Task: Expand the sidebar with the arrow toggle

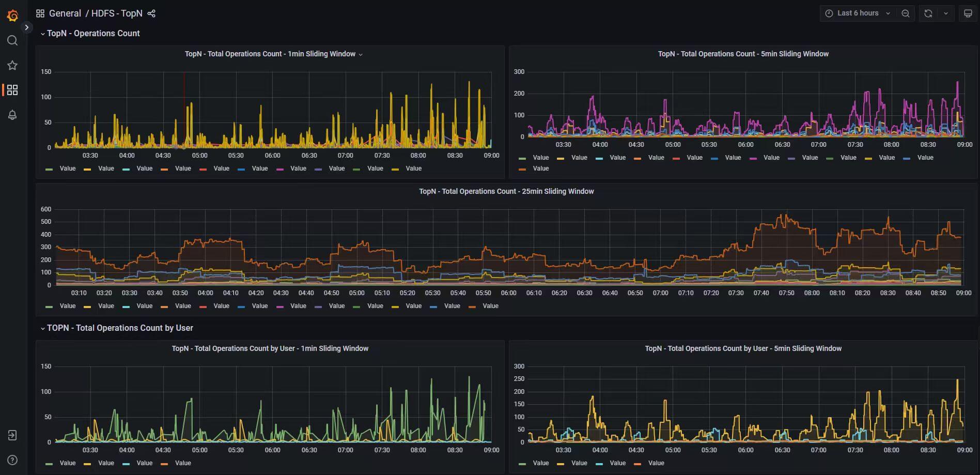Action: 26,27
